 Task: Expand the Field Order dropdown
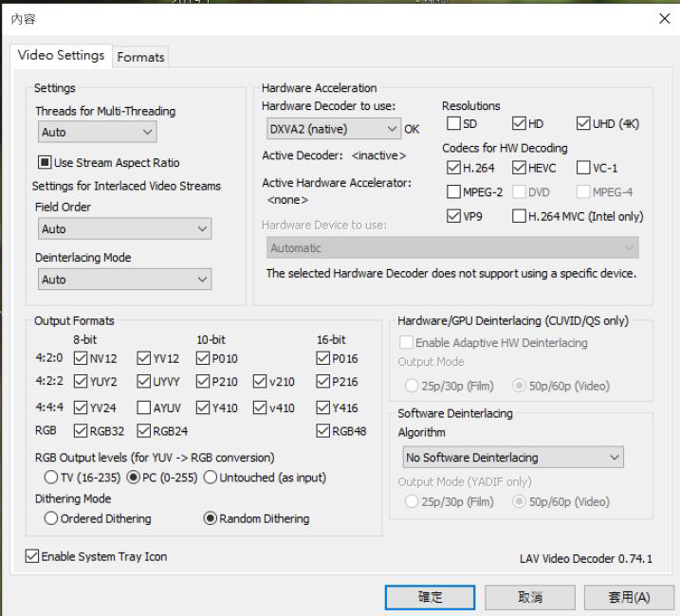(124, 229)
